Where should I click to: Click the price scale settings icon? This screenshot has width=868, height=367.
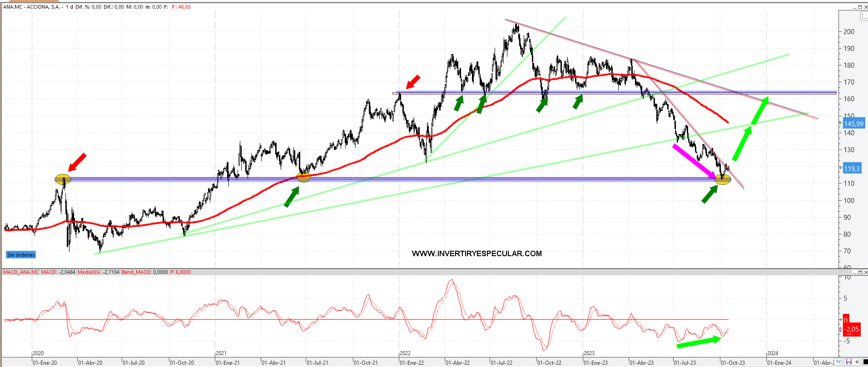[863, 16]
